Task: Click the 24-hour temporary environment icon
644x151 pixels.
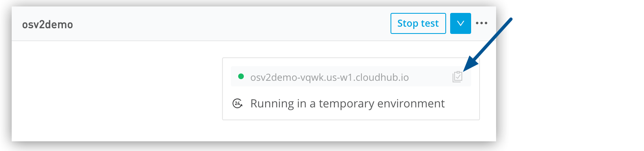Action: pyautogui.click(x=238, y=103)
